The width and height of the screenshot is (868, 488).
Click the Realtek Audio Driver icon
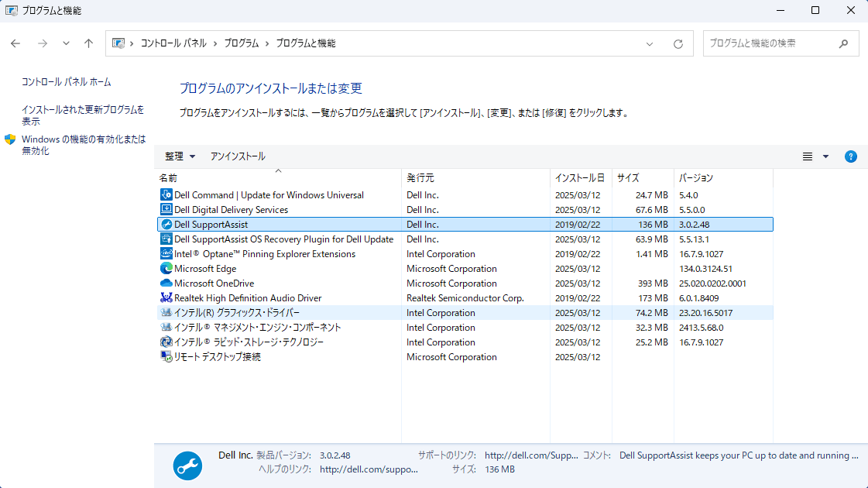click(166, 297)
